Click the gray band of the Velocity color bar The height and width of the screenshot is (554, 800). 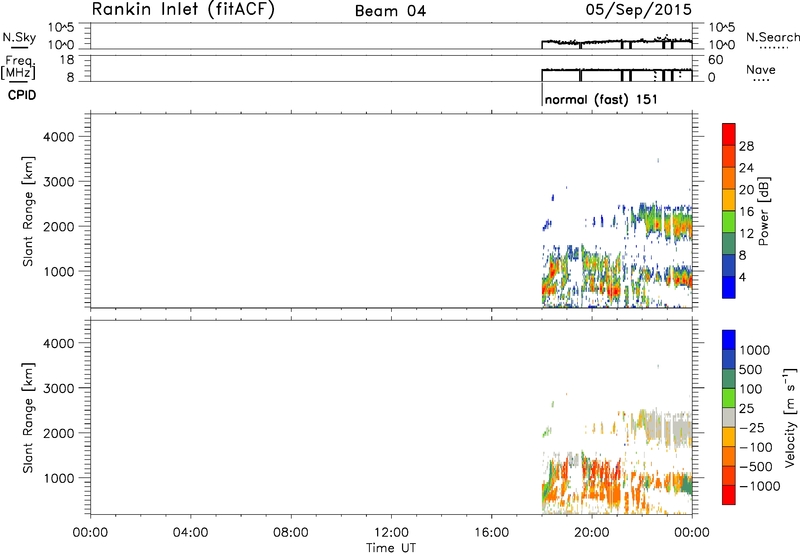coord(729,418)
